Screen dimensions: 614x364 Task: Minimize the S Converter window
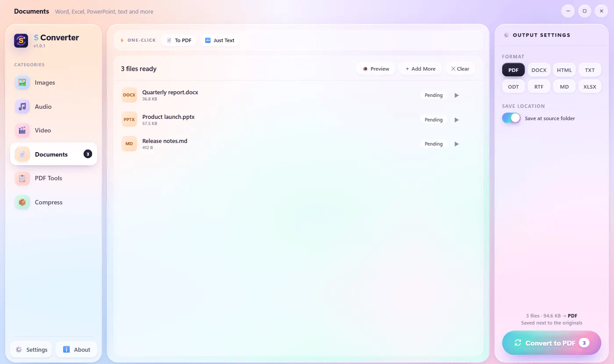pyautogui.click(x=568, y=11)
